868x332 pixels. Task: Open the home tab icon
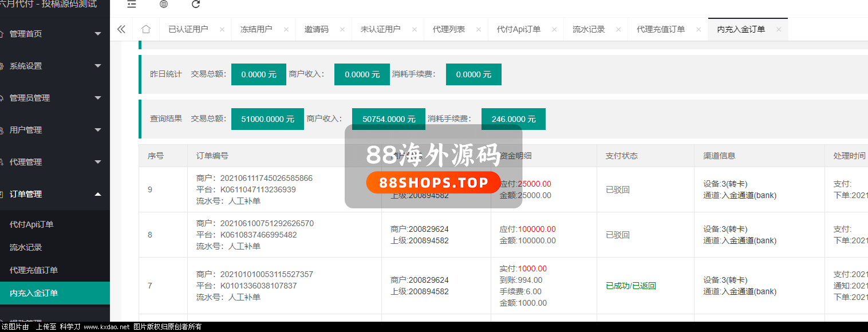click(x=146, y=29)
